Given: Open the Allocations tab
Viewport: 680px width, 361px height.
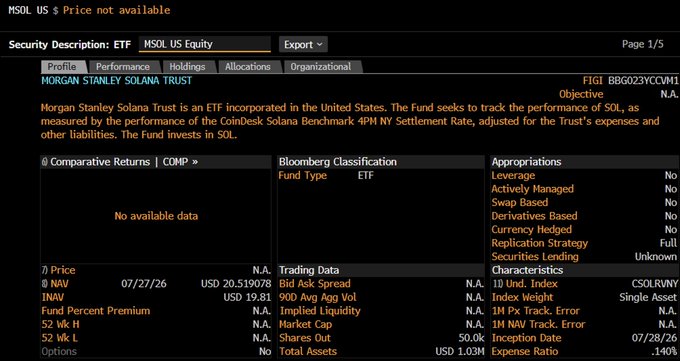Looking at the screenshot, I should (248, 67).
